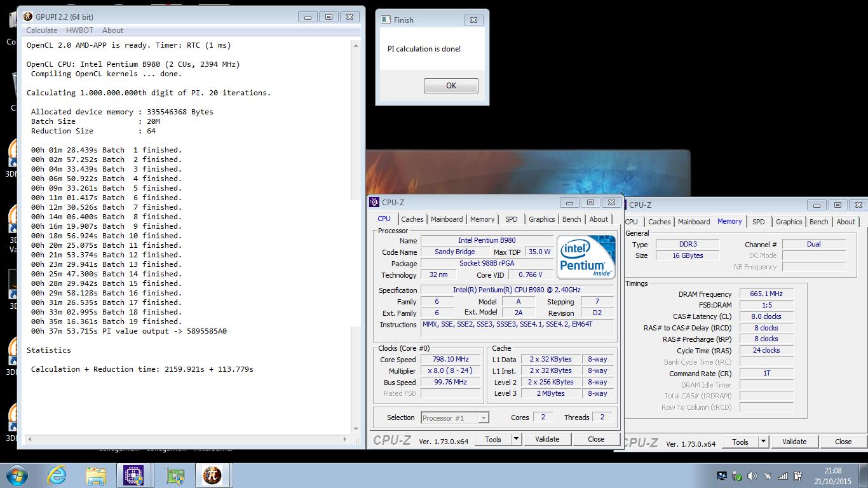Click CAS# Latency value 8.0 clocks

pos(766,316)
